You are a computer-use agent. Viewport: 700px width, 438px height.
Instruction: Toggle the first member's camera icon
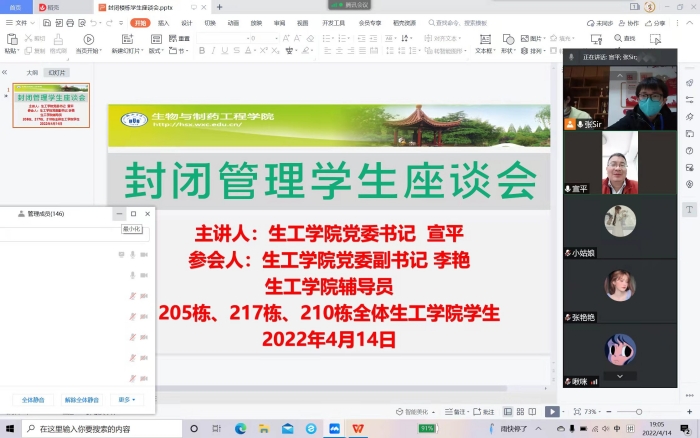(x=144, y=254)
